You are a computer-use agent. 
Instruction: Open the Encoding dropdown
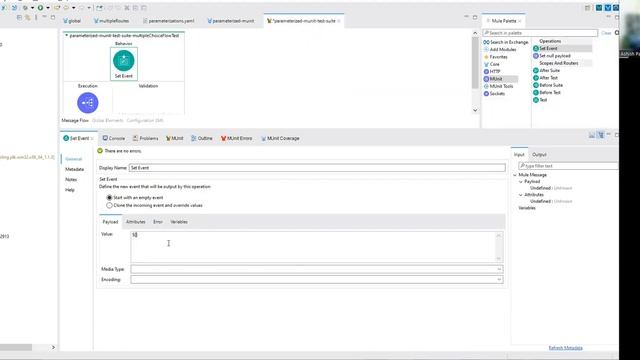[499, 280]
